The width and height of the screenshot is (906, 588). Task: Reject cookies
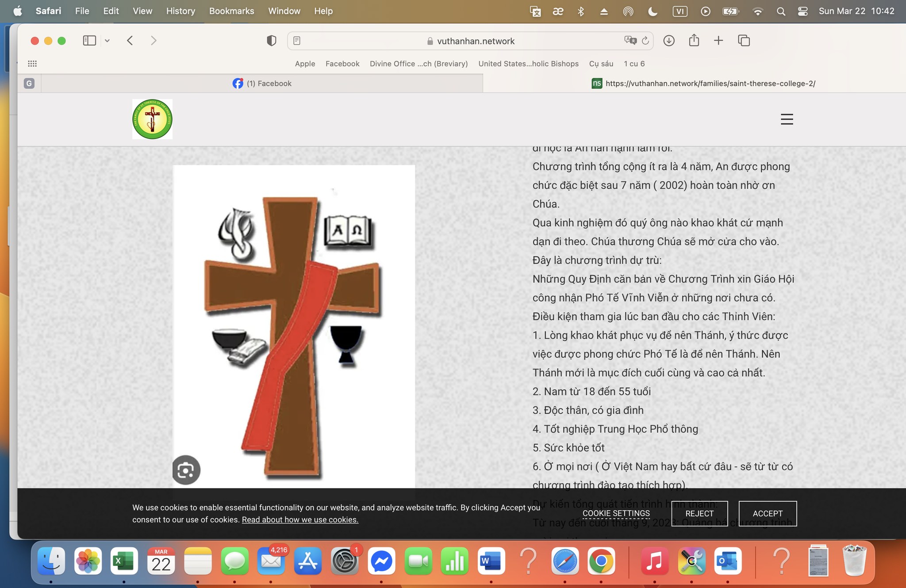(699, 513)
